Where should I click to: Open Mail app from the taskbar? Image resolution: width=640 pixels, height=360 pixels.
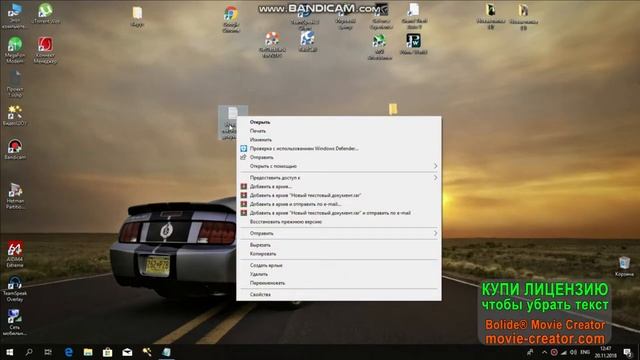[127, 352]
